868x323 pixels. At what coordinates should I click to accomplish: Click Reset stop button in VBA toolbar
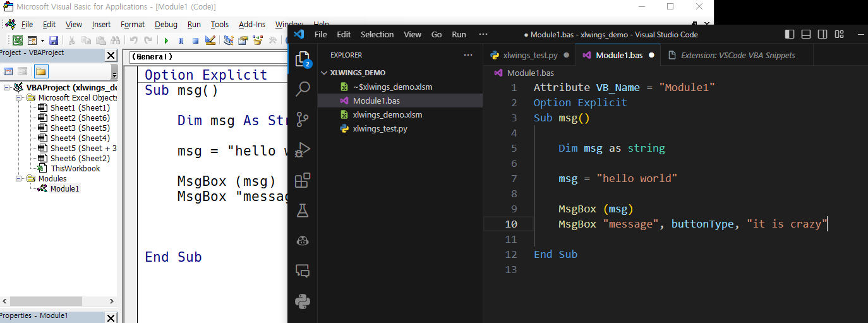[195, 40]
